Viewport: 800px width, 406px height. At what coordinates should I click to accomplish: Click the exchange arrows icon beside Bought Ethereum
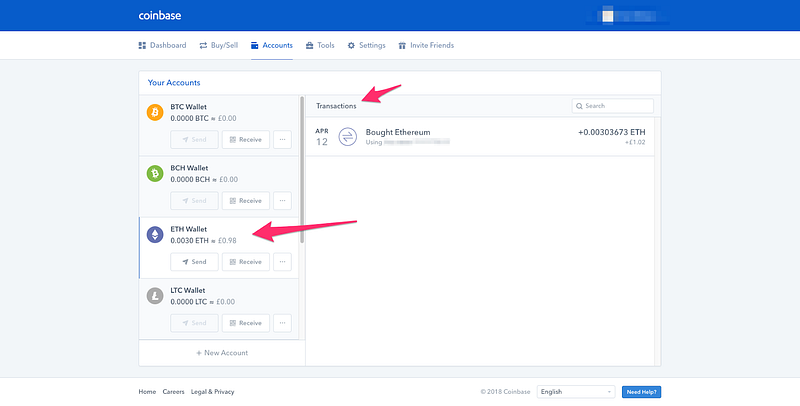[x=347, y=137]
